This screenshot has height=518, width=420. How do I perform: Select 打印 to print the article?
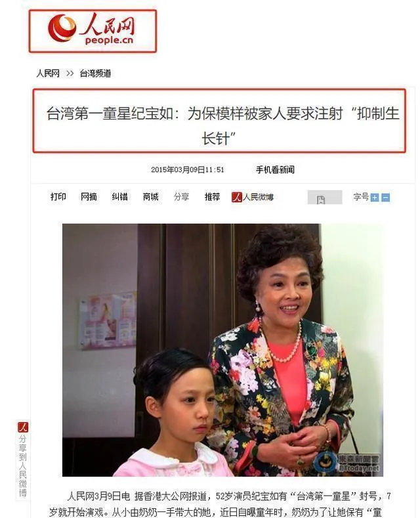click(58, 197)
